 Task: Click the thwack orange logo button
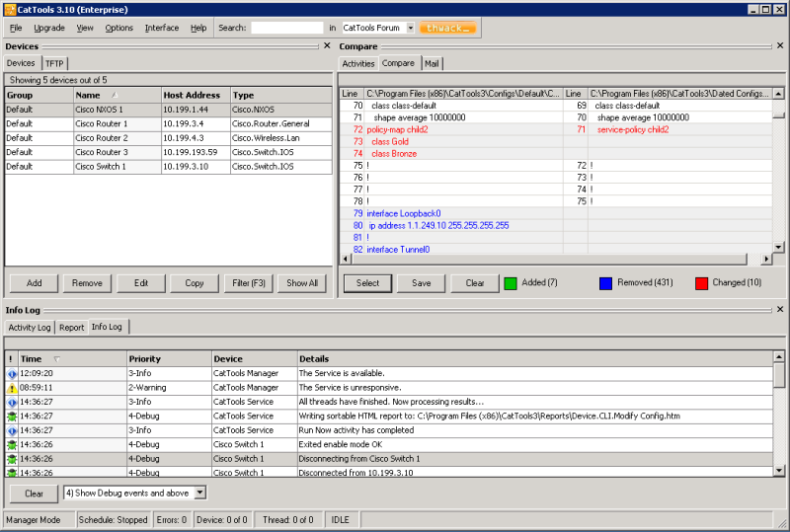[447, 28]
